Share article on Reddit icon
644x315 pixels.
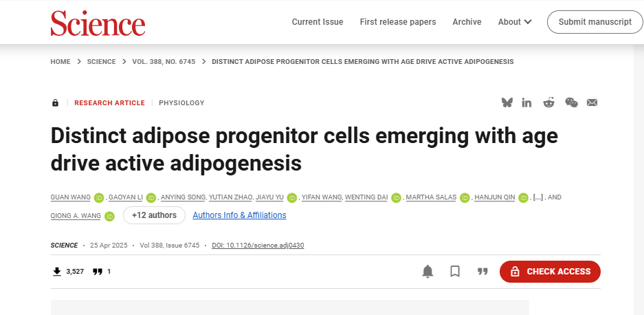[548, 102]
